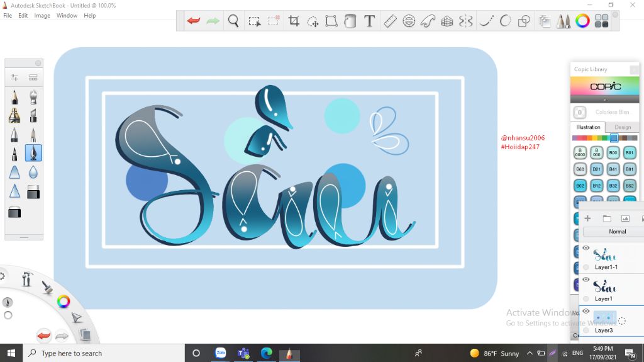
Task: Activate the Quick Transform tool
Action: tap(313, 21)
